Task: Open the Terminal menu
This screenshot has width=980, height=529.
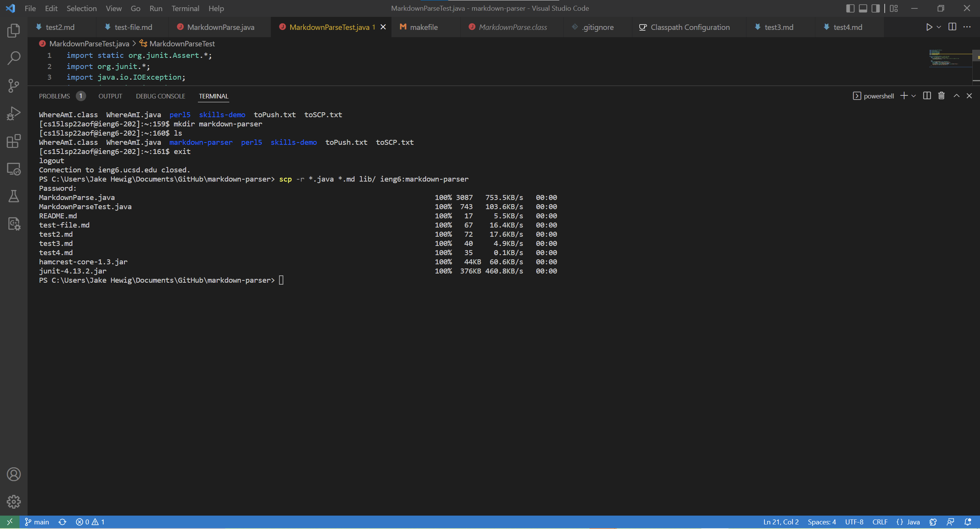Action: [x=185, y=8]
